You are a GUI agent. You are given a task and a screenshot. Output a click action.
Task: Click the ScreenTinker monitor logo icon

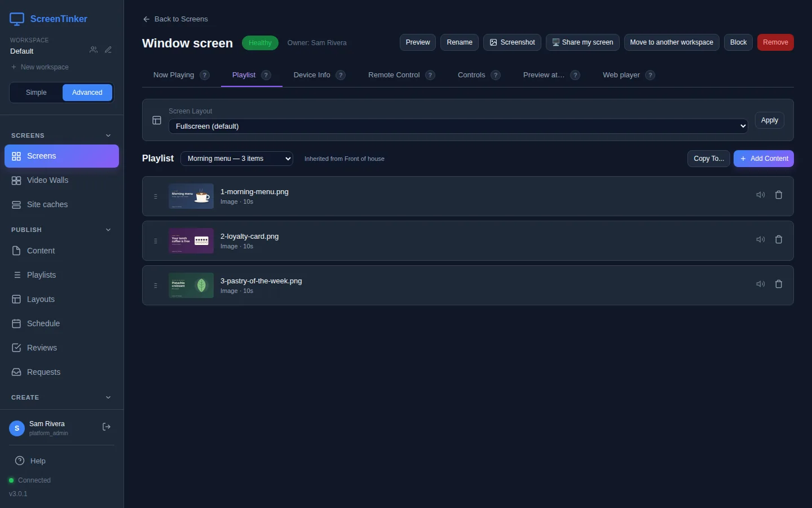[x=17, y=19]
